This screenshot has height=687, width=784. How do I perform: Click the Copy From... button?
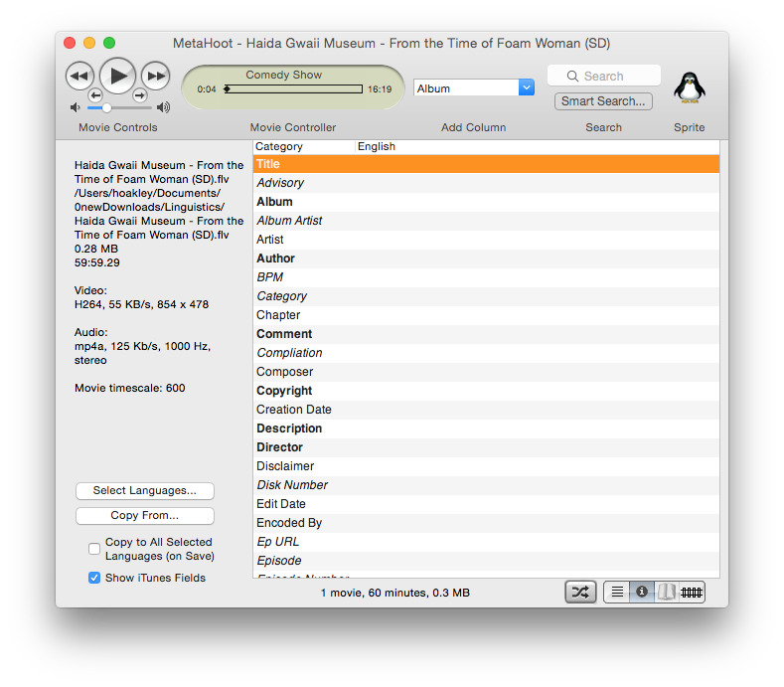145,516
